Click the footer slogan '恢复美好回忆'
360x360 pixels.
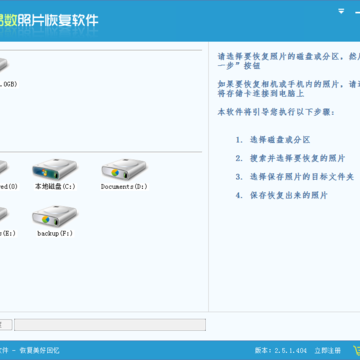(39, 350)
